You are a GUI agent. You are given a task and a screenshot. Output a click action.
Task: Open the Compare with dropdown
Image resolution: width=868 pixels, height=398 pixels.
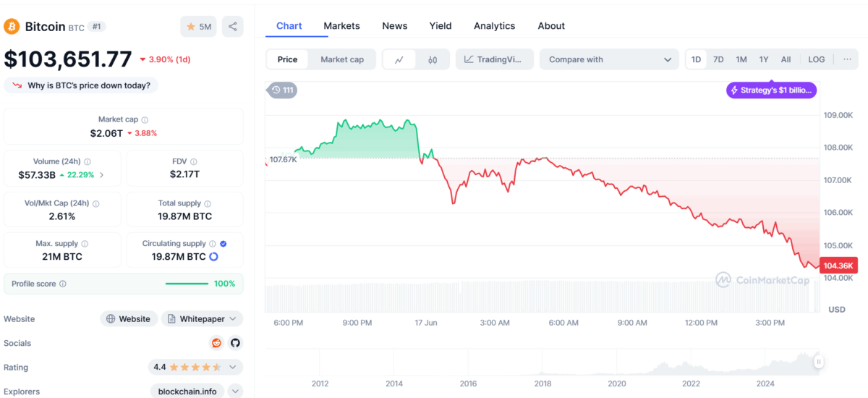609,59
